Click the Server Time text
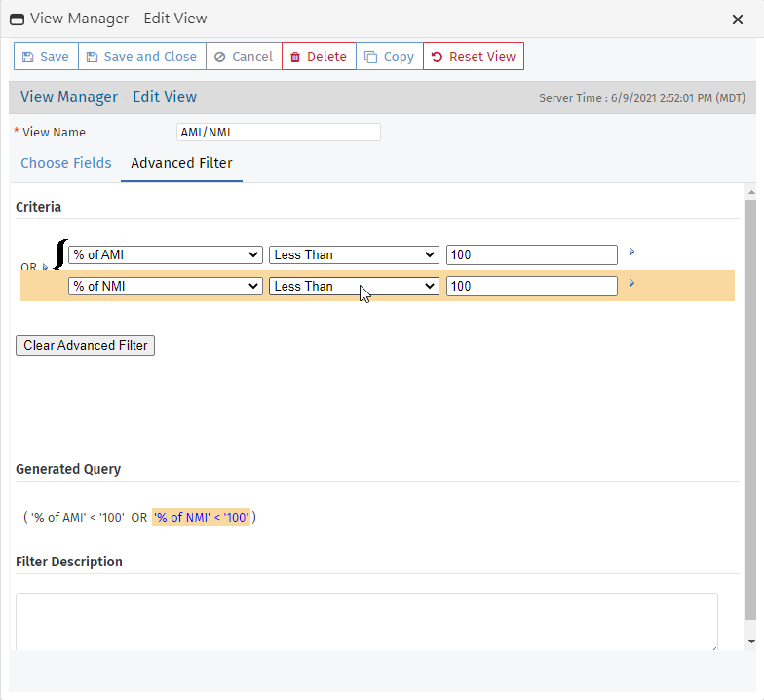Screen dimensions: 764x700 click(x=642, y=97)
